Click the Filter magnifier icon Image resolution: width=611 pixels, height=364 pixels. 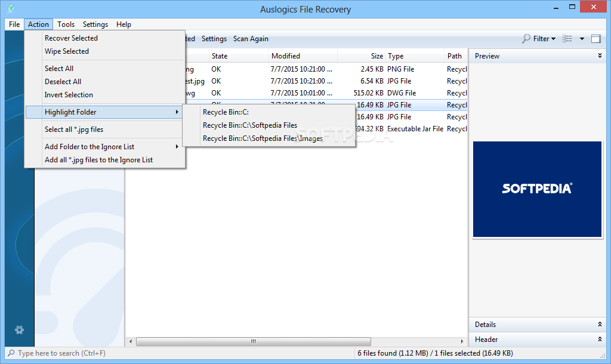pos(526,39)
